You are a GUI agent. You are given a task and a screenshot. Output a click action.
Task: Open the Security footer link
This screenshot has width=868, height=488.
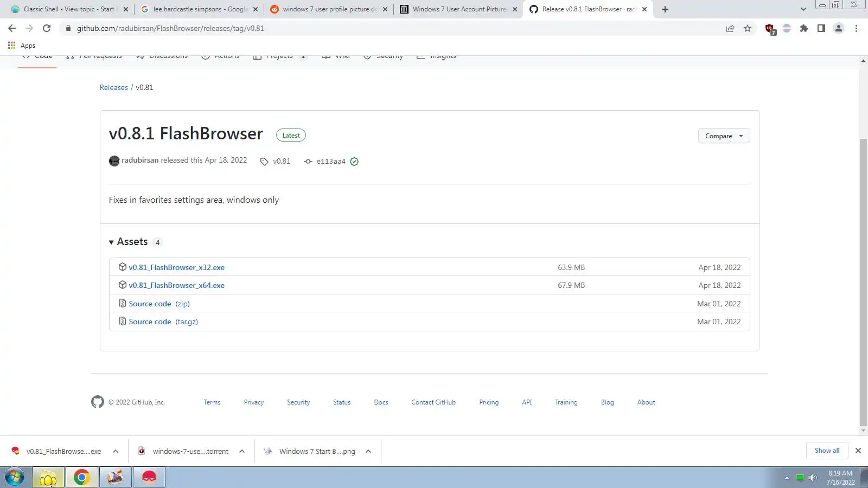(298, 402)
